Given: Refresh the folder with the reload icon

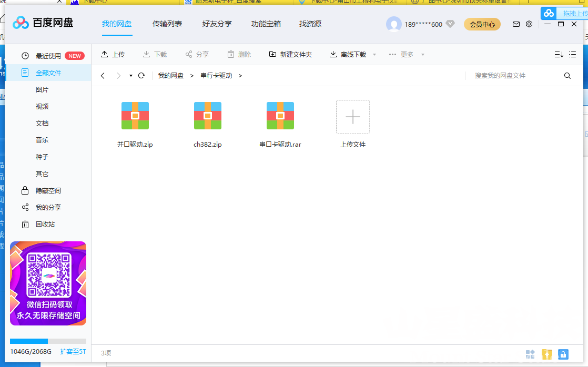Looking at the screenshot, I should (141, 75).
